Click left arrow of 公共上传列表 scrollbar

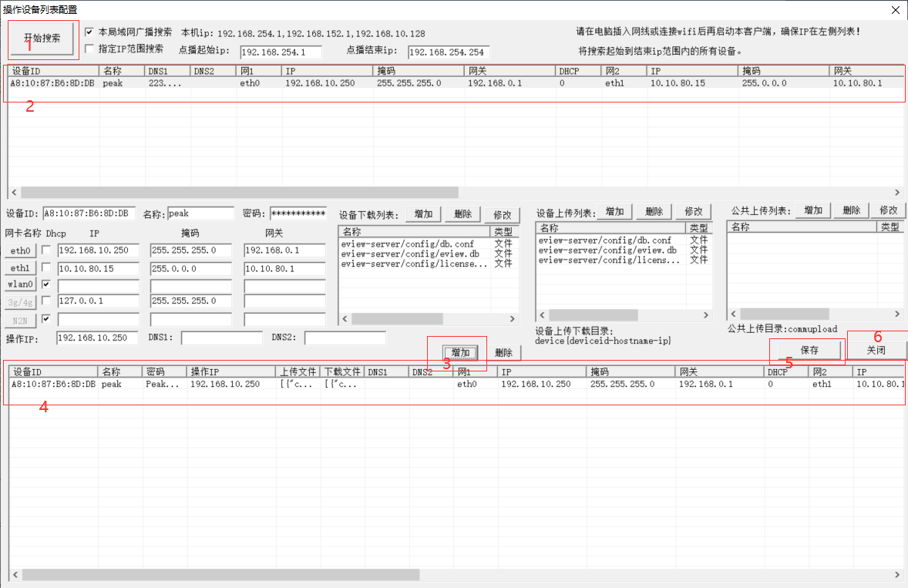[733, 314]
